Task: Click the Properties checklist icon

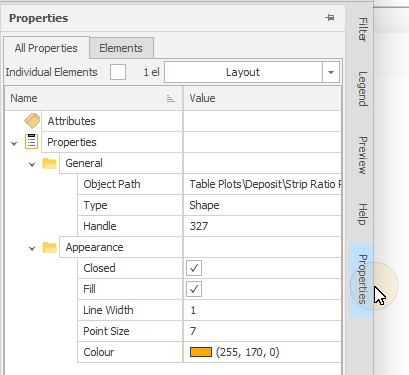Action: (x=32, y=141)
